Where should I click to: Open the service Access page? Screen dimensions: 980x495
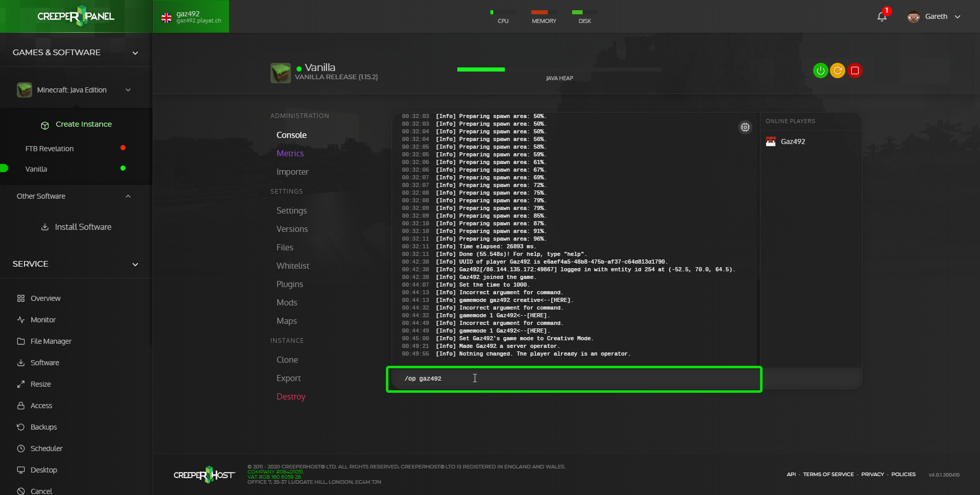point(41,406)
